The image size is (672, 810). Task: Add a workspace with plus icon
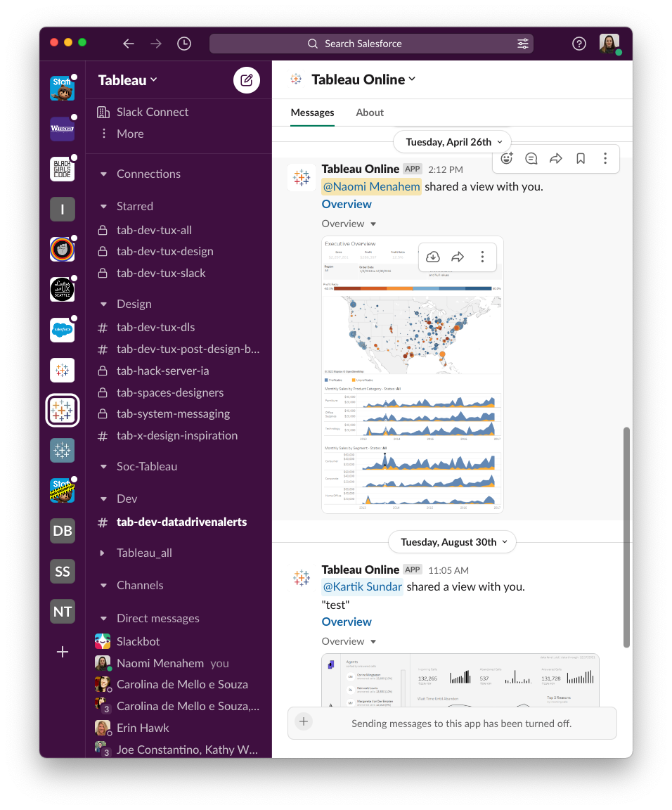62,652
